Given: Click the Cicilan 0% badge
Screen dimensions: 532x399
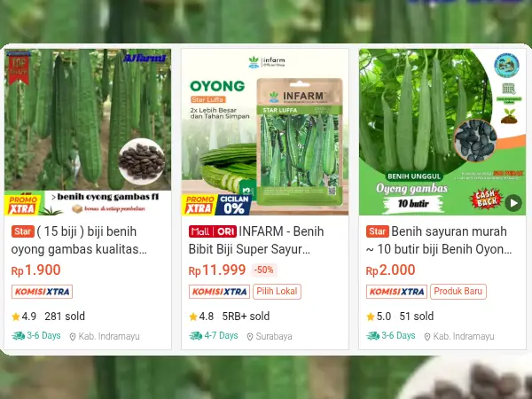Looking at the screenshot, I should click(x=234, y=205).
